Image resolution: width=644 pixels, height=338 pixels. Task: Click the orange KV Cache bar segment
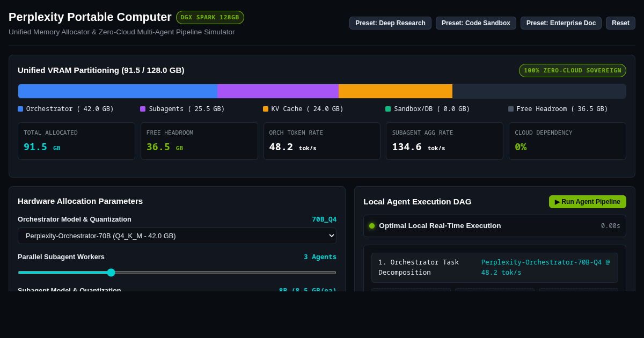pos(396,91)
